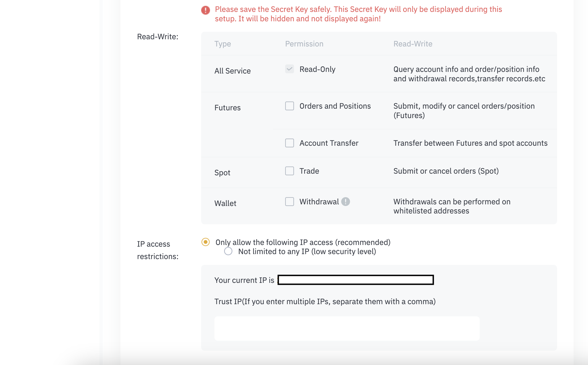Toggle the Read-Only checkbox
This screenshot has height=365, width=588.
(289, 69)
